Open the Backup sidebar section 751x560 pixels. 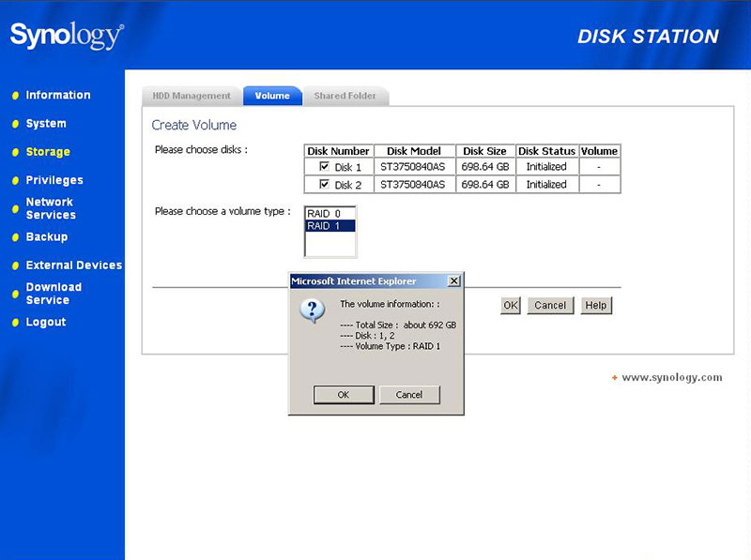pos(47,237)
